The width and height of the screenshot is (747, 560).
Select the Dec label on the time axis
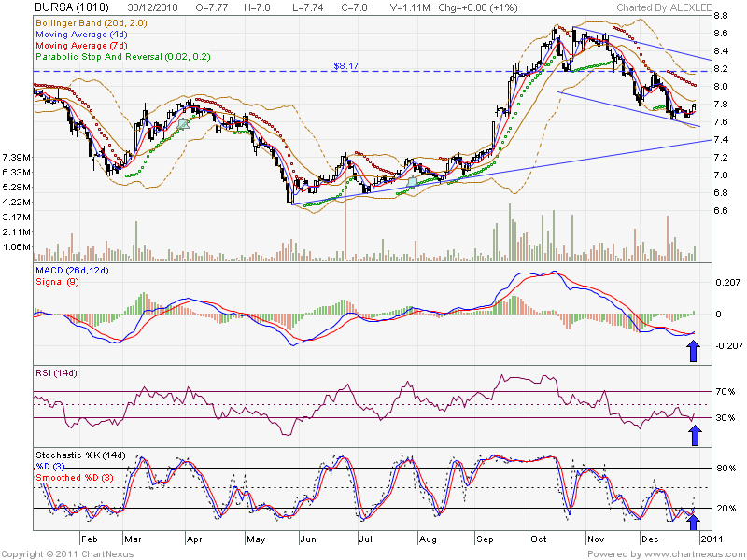click(x=648, y=539)
